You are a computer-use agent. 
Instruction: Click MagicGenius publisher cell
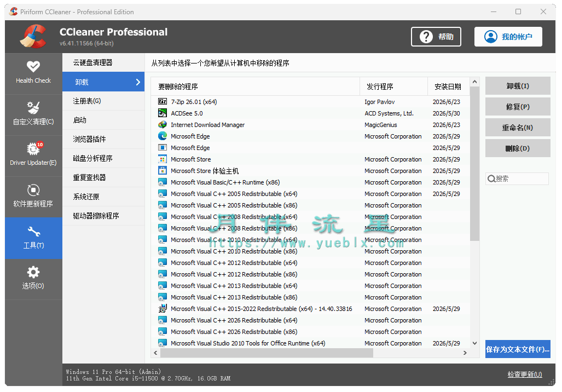pos(381,125)
